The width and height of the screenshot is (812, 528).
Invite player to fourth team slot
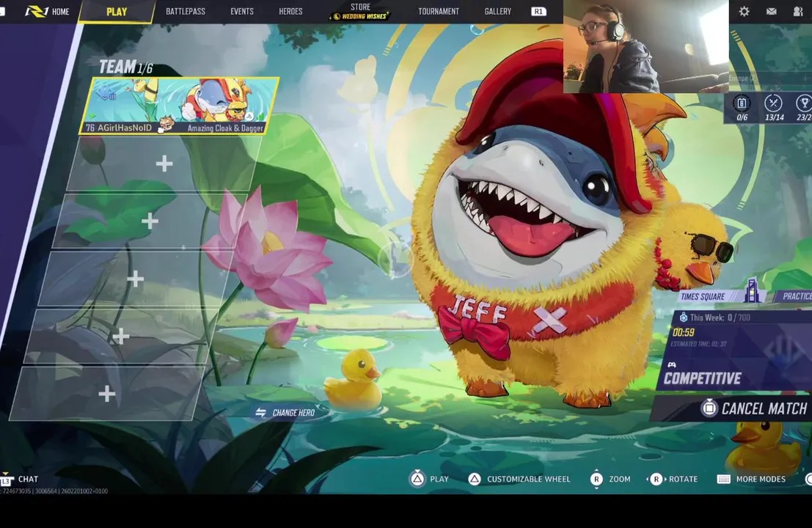click(135, 279)
